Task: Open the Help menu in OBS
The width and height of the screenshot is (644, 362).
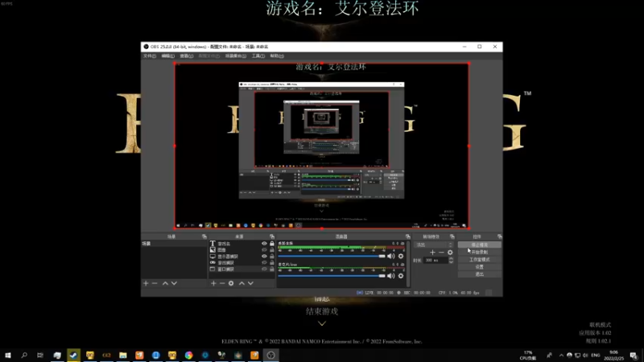Action: click(x=276, y=56)
